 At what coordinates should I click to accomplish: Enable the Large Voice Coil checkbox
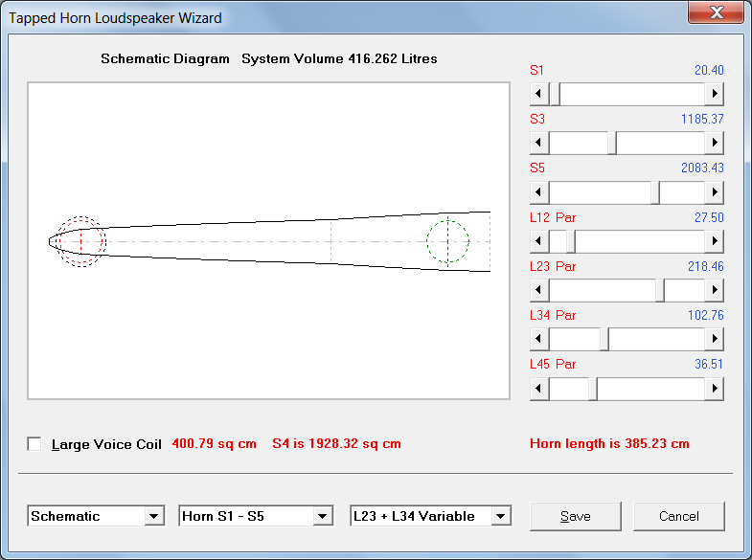click(x=34, y=444)
